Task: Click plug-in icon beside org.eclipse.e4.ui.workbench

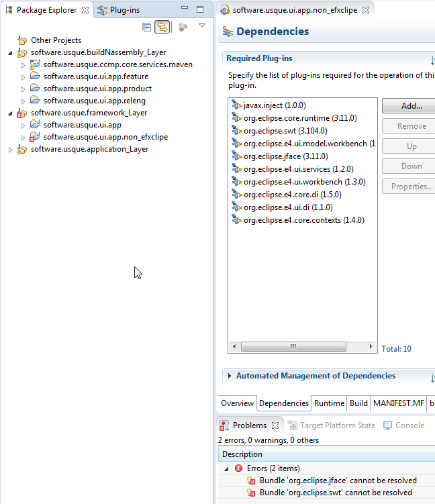Action: point(237,182)
